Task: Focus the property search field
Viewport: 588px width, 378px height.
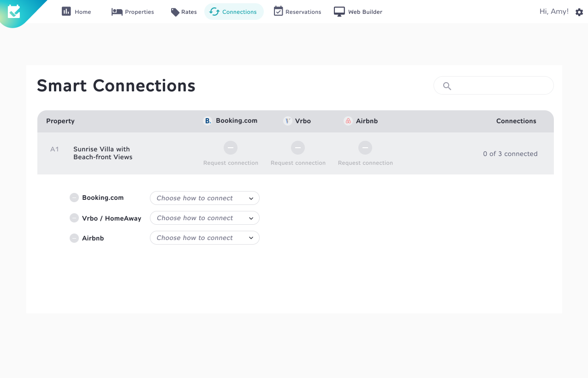Action: click(x=493, y=85)
